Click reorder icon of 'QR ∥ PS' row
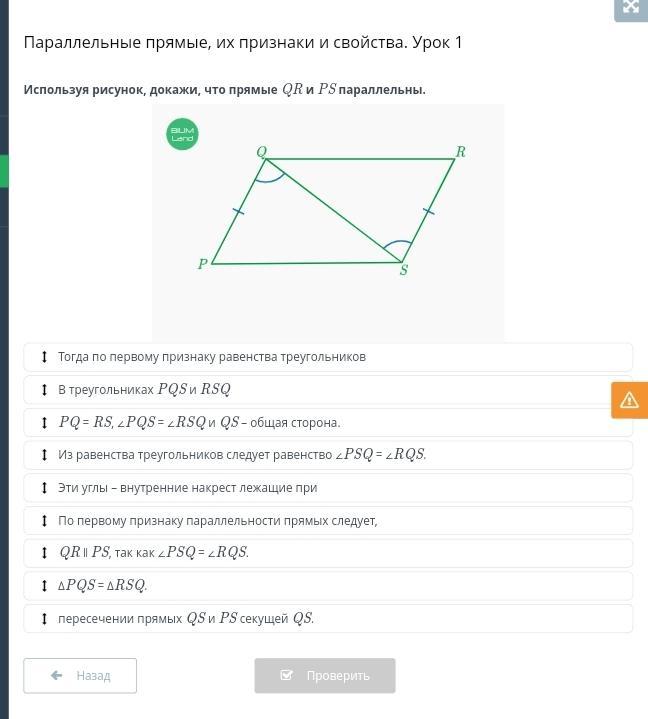 (x=44, y=553)
